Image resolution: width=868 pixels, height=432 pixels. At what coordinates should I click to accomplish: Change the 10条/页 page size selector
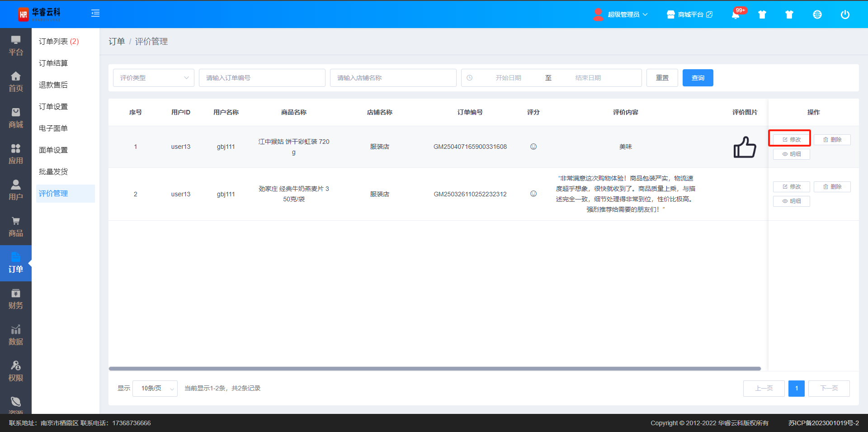point(155,388)
